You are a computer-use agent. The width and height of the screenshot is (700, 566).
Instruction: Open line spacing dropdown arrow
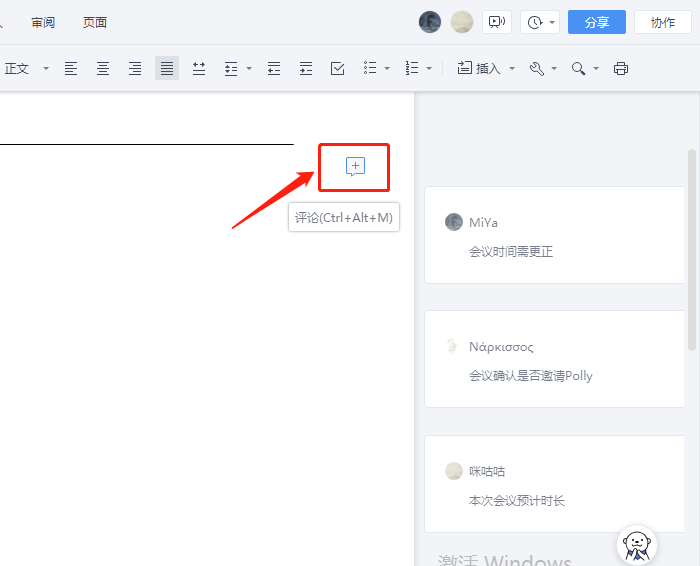point(249,68)
